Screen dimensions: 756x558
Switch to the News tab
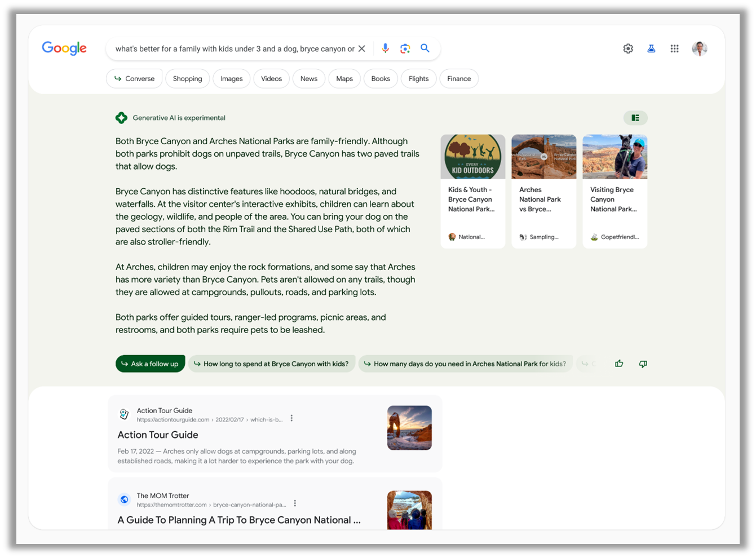pyautogui.click(x=309, y=78)
